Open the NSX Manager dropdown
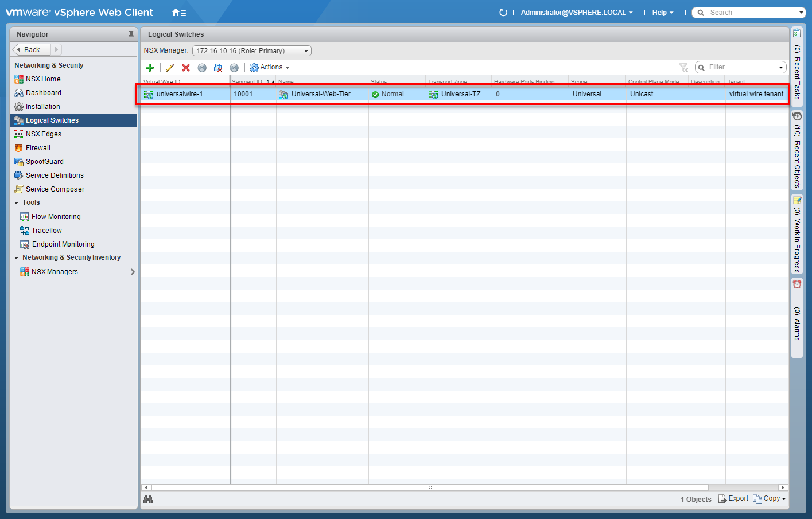Viewport: 812px width, 519px height. 306,51
